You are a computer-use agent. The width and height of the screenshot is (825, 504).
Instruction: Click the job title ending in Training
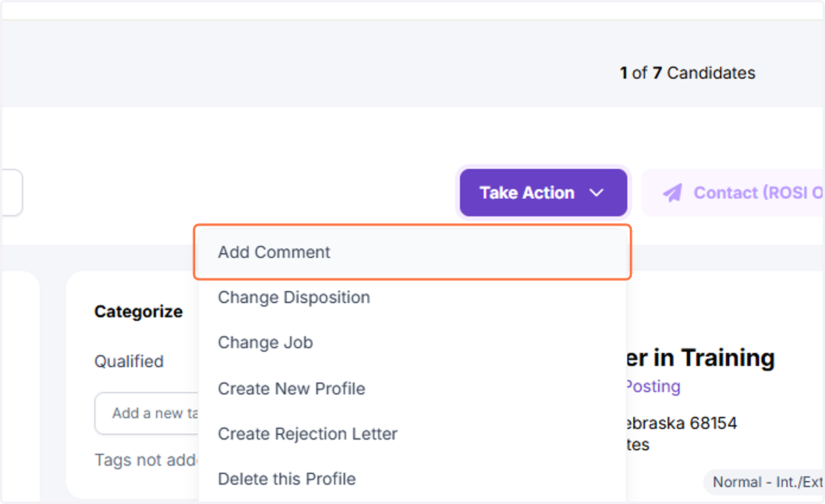coord(700,358)
